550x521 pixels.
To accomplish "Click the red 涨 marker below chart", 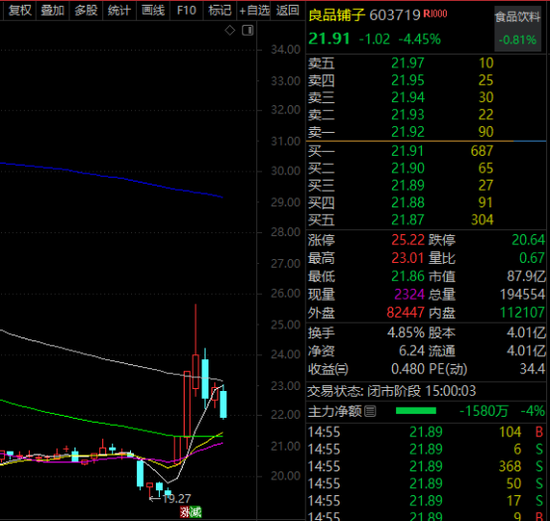I will (185, 512).
